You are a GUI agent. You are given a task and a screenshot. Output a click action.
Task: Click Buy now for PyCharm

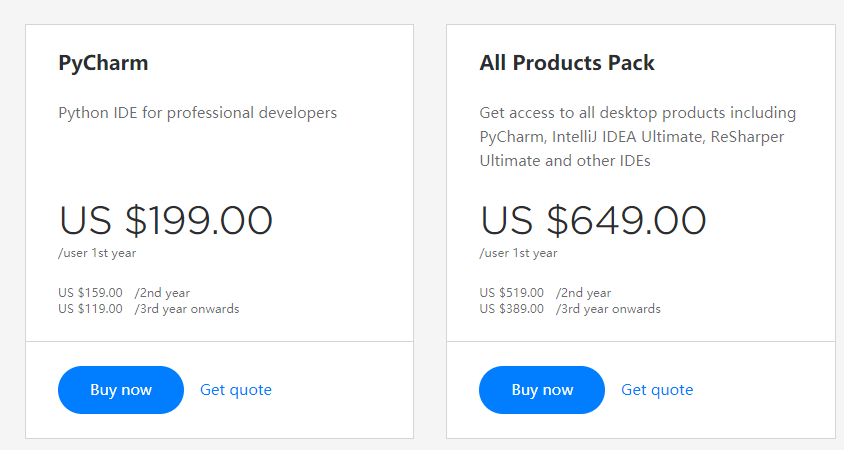pyautogui.click(x=121, y=390)
